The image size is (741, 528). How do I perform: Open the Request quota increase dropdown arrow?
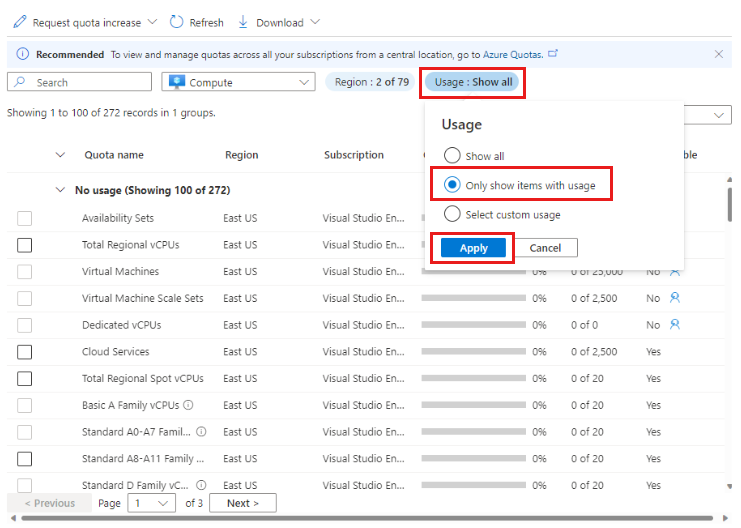pyautogui.click(x=152, y=22)
